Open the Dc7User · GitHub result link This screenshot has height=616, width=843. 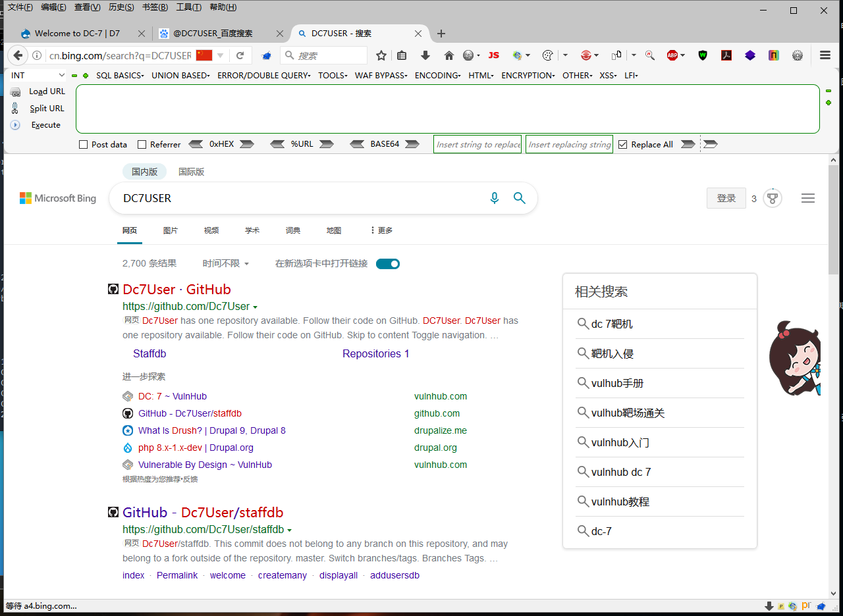point(177,290)
